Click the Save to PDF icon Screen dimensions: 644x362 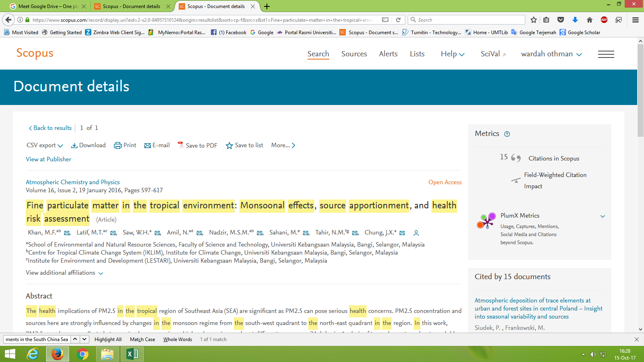pos(181,145)
